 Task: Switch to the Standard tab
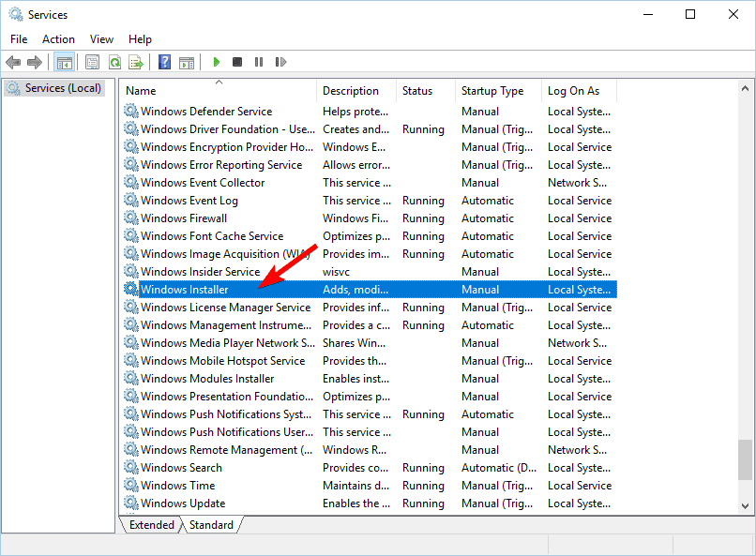pos(211,525)
